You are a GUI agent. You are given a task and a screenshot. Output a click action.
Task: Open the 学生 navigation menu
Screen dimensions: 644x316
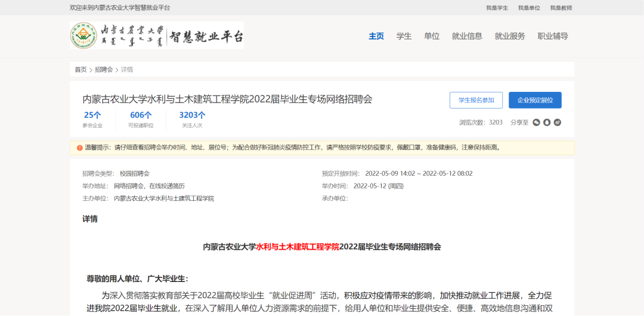[404, 36]
